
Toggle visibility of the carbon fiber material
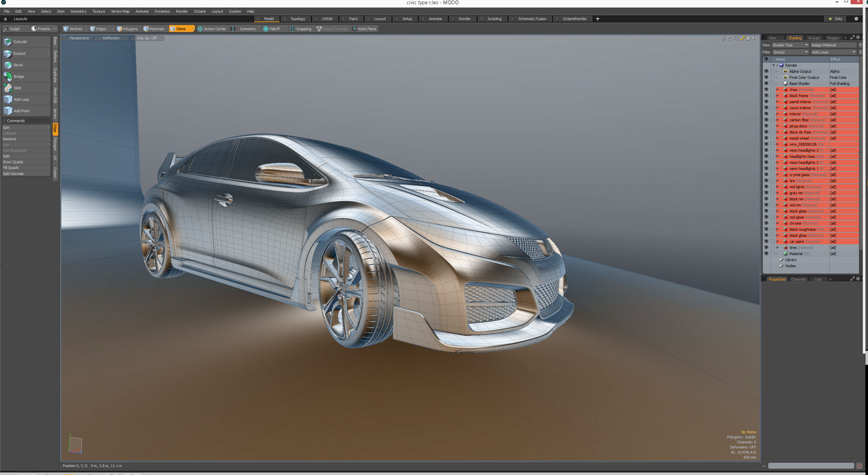(x=766, y=120)
